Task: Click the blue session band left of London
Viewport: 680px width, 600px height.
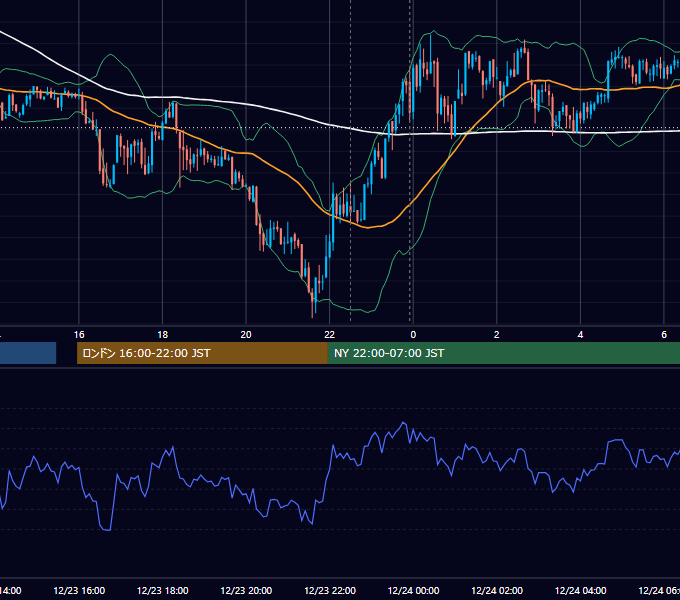Action: 28,353
